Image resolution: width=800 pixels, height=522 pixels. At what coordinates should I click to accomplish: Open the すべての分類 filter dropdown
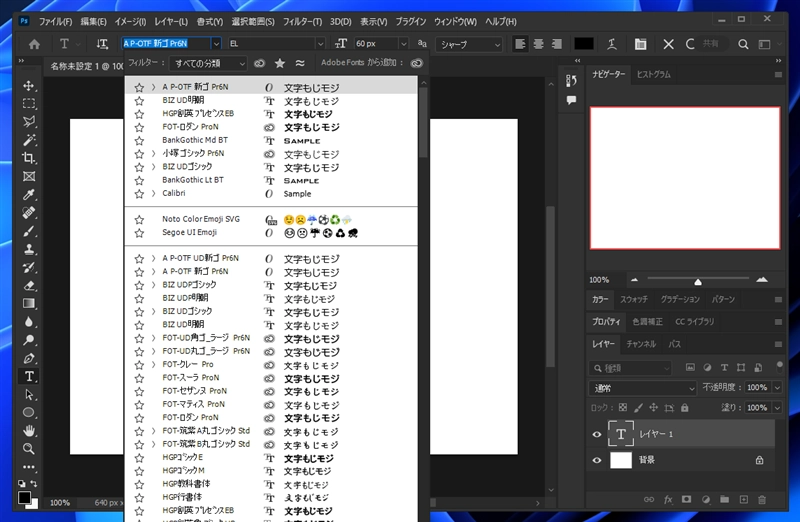pyautogui.click(x=208, y=63)
